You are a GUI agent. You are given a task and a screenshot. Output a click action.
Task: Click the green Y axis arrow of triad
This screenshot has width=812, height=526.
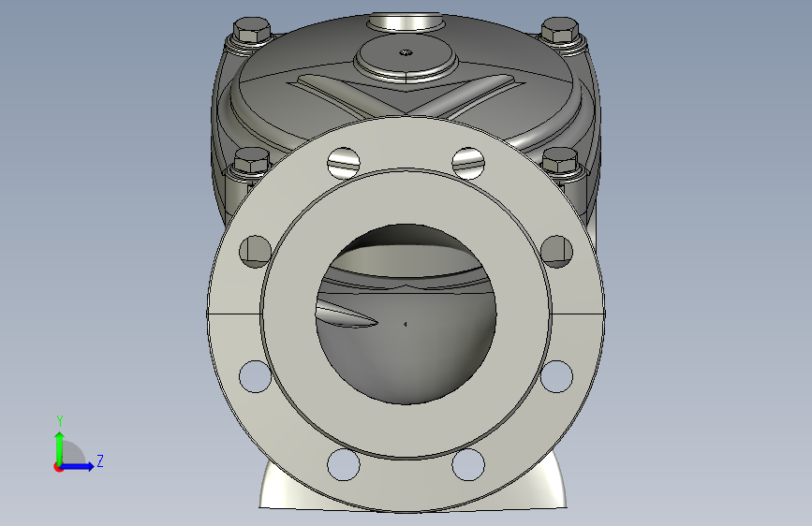click(x=60, y=447)
